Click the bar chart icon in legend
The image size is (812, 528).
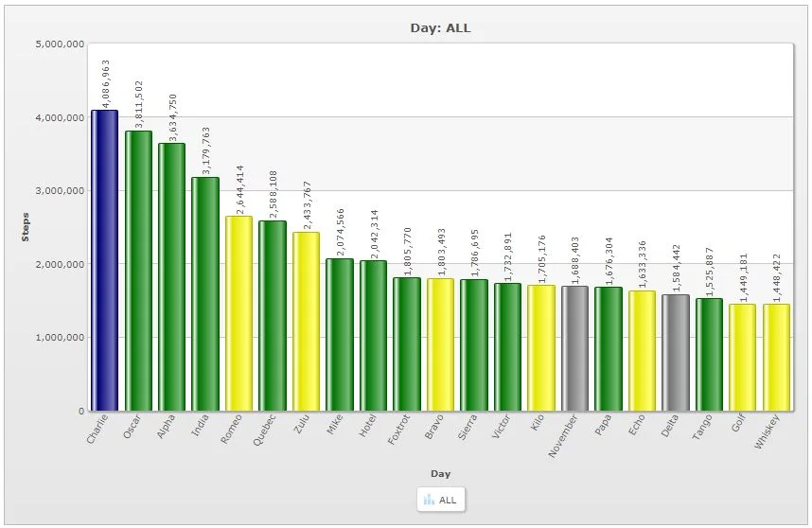429,500
